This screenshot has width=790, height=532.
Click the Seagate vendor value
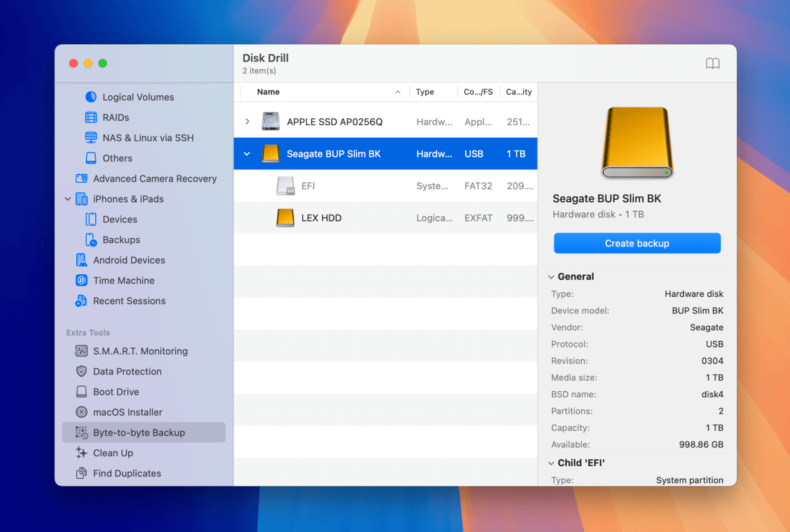click(x=707, y=327)
